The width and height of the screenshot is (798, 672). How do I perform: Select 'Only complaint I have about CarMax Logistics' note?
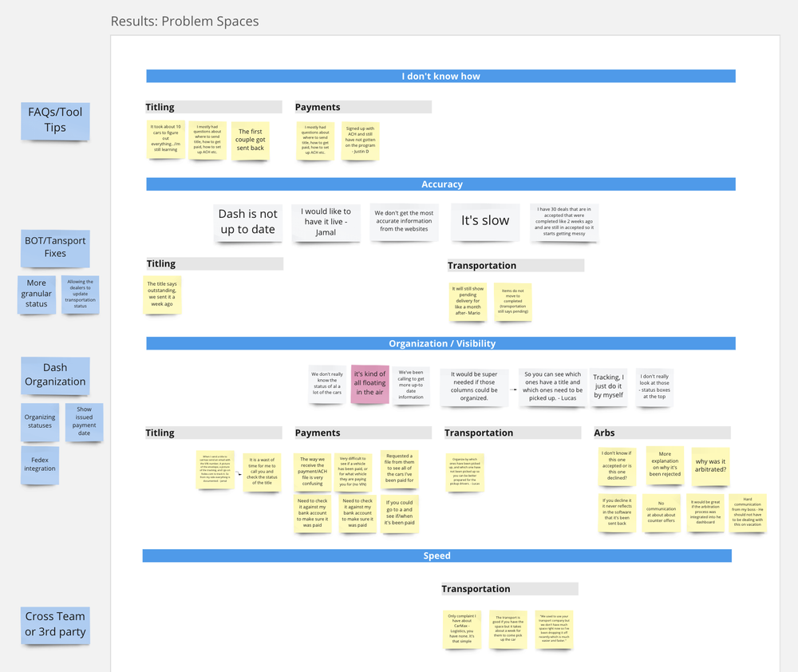[462, 629]
